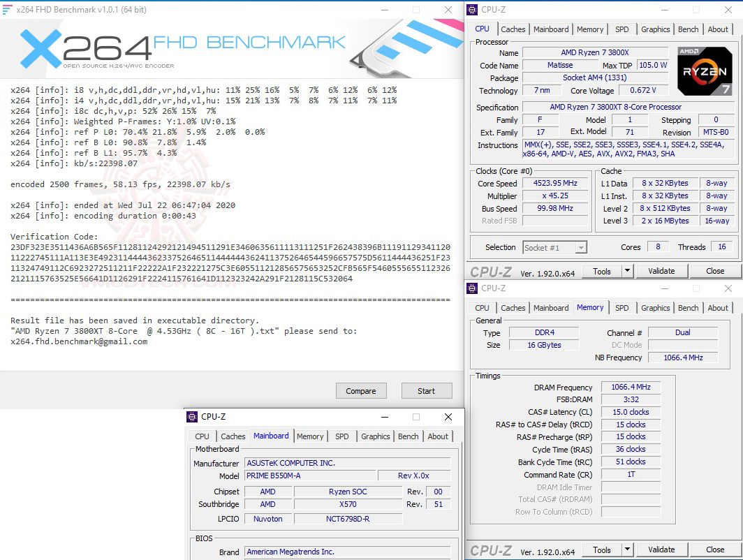743x560 pixels.
Task: Click the Compare button
Action: point(361,390)
